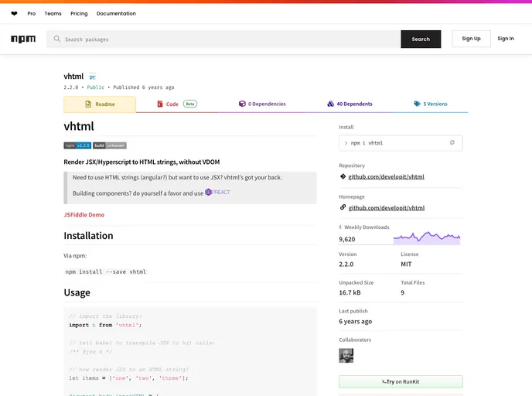Click the Usage heading

(77, 293)
